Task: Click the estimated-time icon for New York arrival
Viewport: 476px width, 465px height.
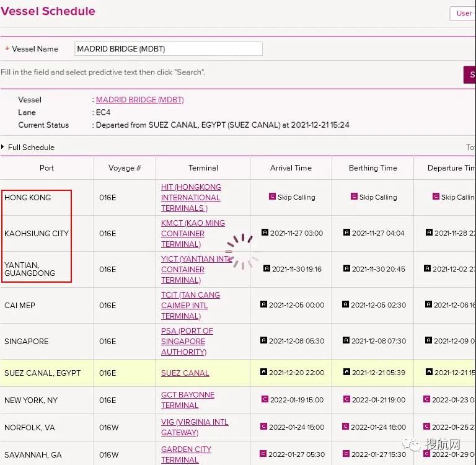Action: pos(265,400)
